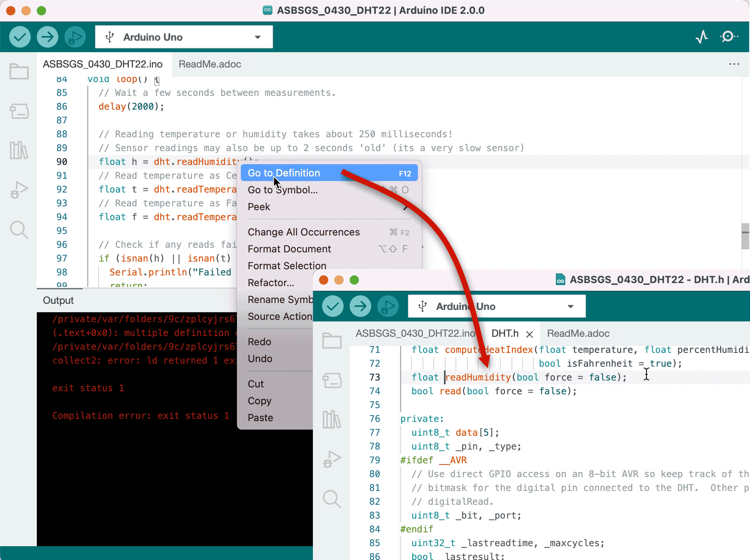The width and height of the screenshot is (750, 560).
Task: Click 'uint8_t data[5];' on line 77
Action: (x=455, y=433)
